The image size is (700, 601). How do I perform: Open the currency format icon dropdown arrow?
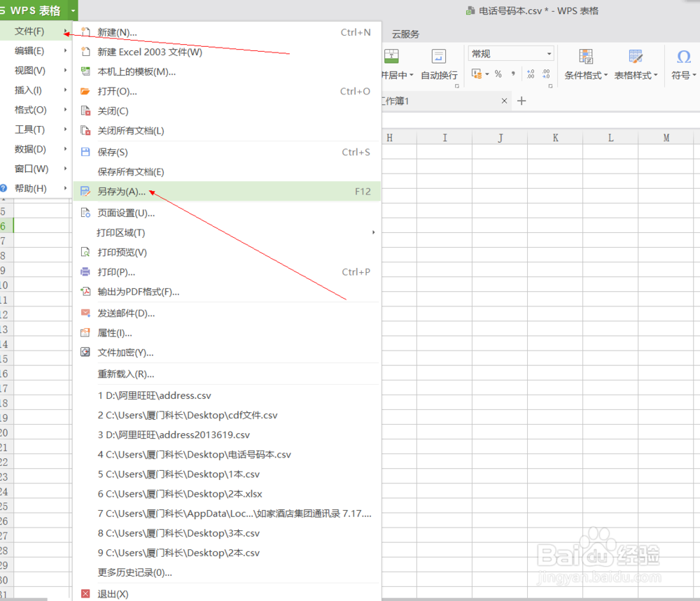click(x=487, y=74)
